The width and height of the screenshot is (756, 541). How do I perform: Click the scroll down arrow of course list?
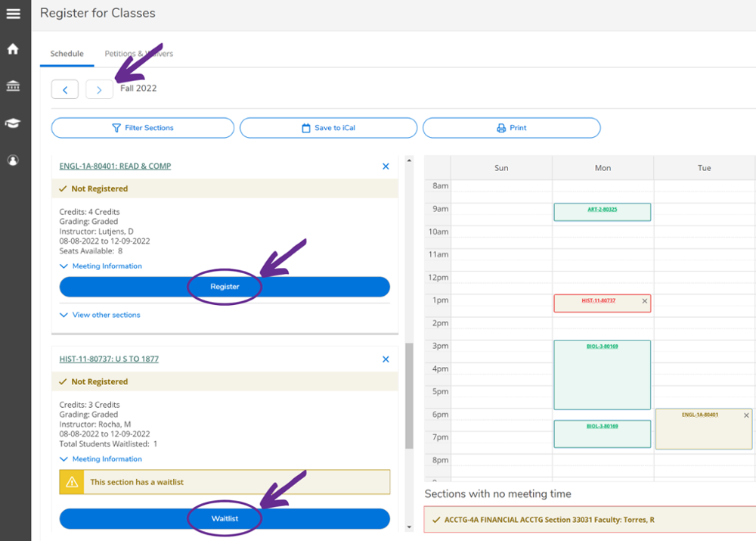(x=409, y=527)
